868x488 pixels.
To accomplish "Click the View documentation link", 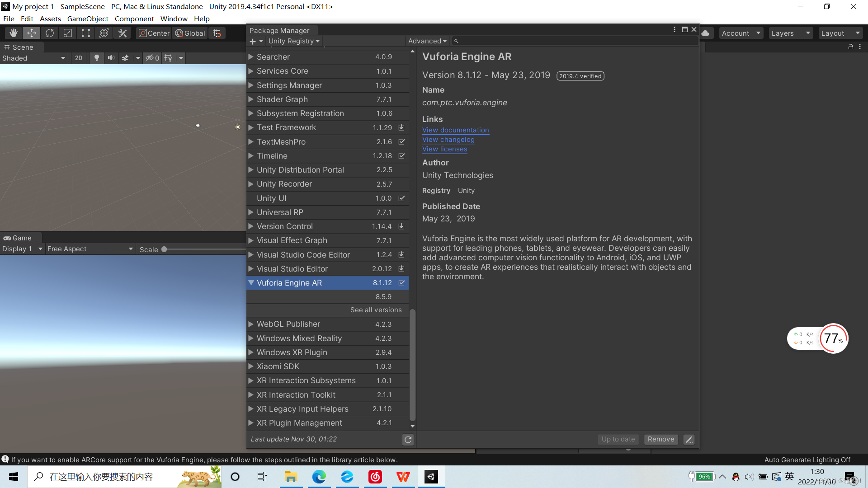I will pos(455,129).
